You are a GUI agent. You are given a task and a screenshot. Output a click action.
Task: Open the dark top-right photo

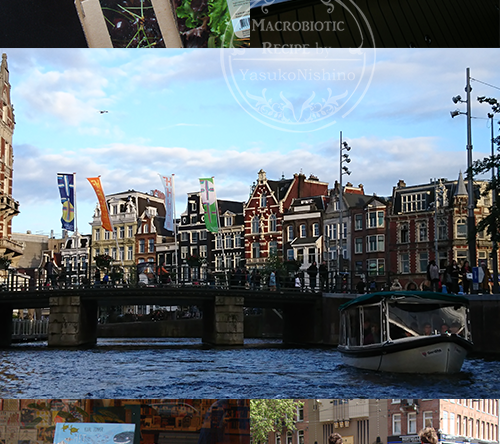coord(375,24)
